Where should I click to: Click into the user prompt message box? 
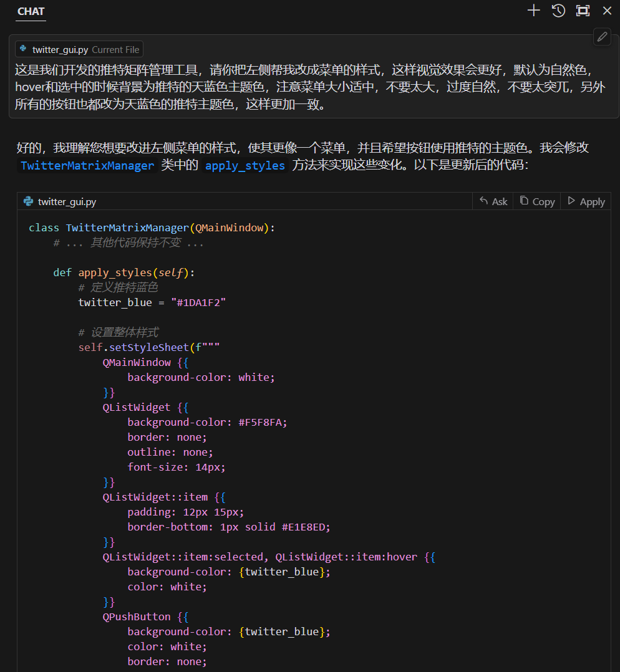point(309,87)
